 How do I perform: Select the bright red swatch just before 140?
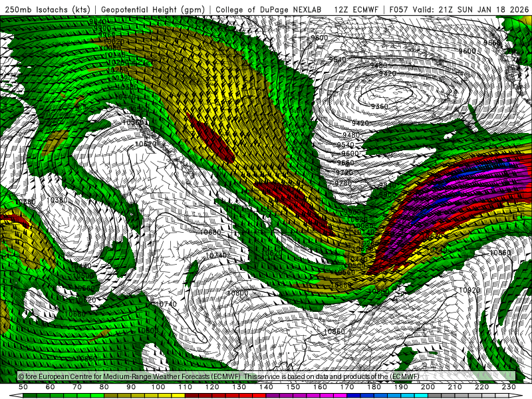coord(259,396)
